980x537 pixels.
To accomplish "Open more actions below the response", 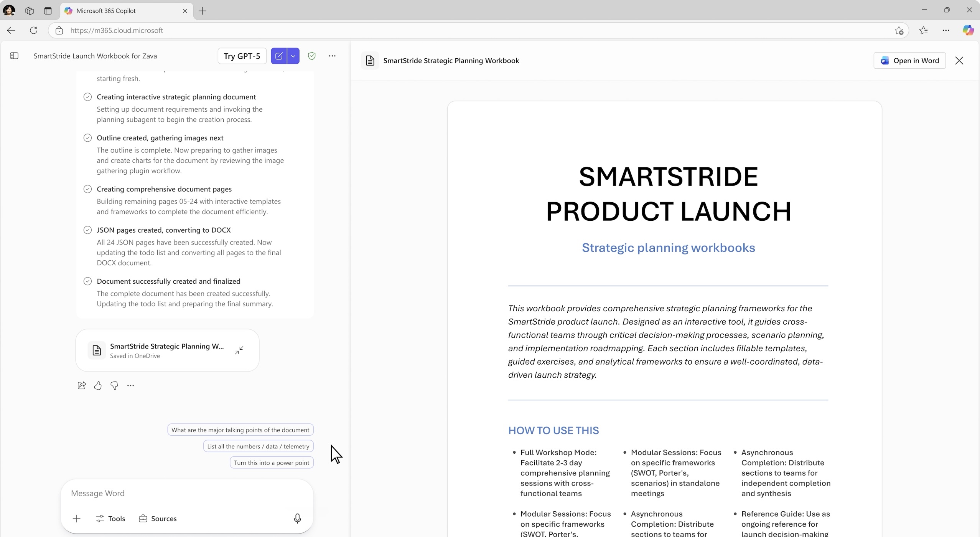I will (130, 385).
